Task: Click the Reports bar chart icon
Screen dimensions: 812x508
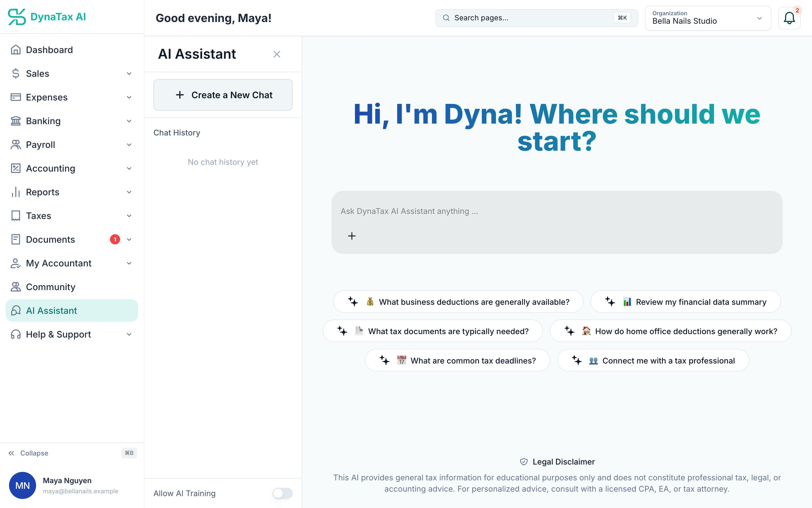Action: coord(16,192)
